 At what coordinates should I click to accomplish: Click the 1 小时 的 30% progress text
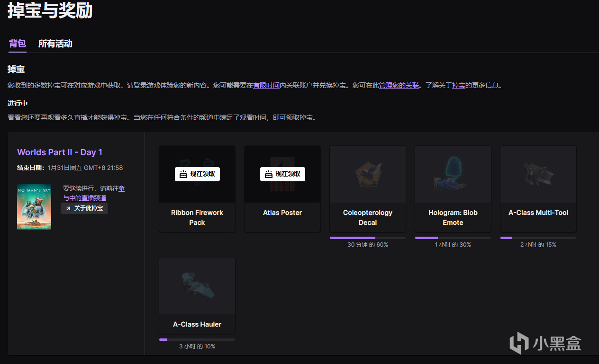[453, 245]
